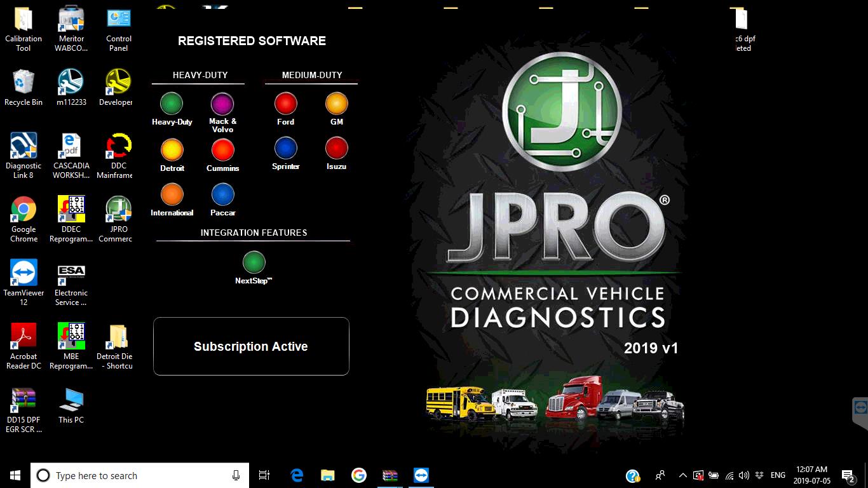Open File Explorer from the taskbar
Image resolution: width=868 pixels, height=488 pixels.
coord(328,475)
